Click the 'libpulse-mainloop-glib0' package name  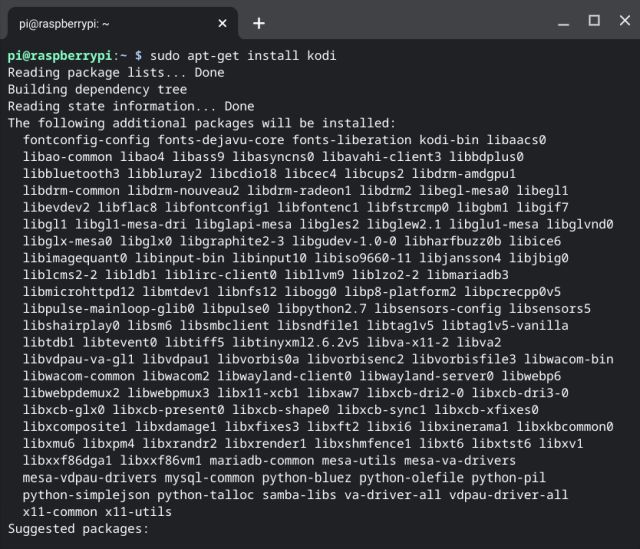109,309
